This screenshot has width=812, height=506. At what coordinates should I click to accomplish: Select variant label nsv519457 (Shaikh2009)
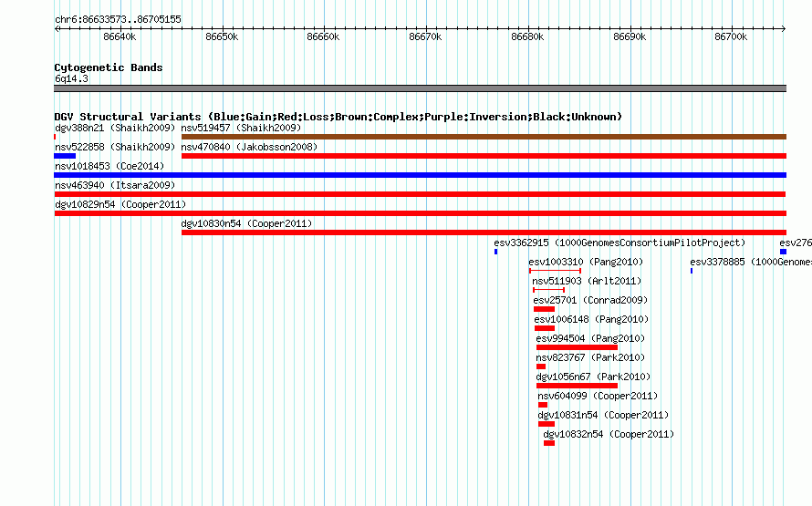(241, 128)
